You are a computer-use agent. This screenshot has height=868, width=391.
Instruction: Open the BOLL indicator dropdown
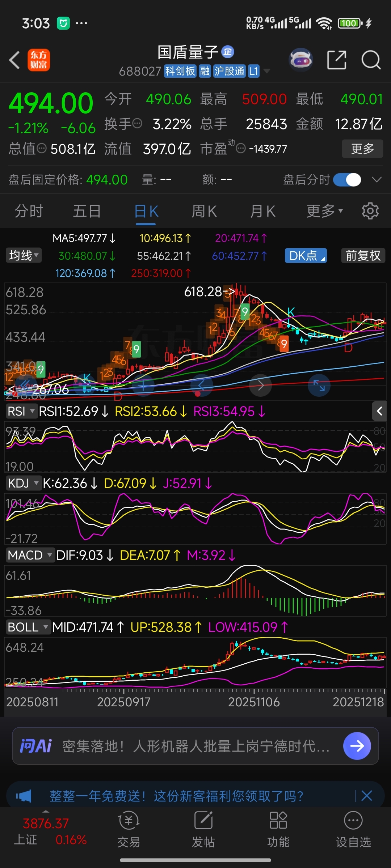click(28, 627)
